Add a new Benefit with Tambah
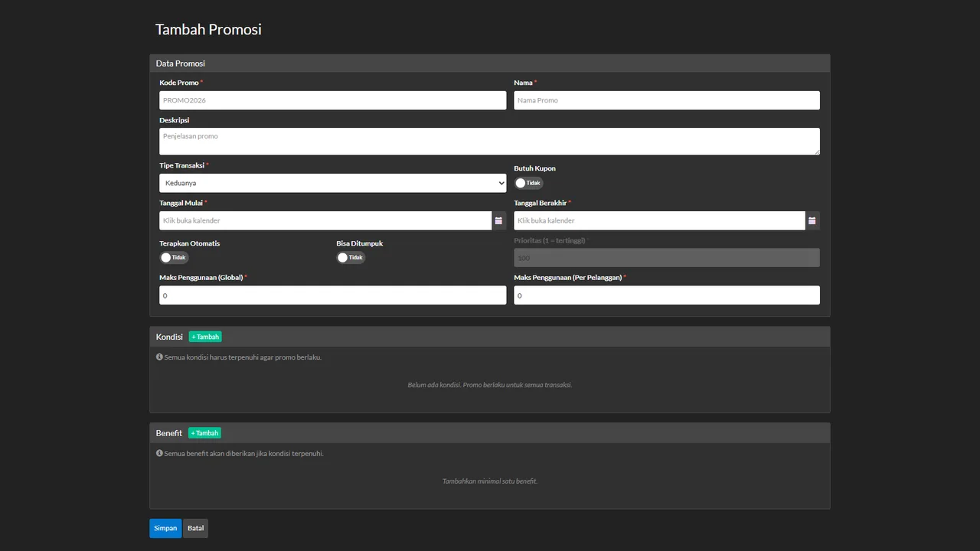Viewport: 980px width, 551px height. pyautogui.click(x=204, y=433)
